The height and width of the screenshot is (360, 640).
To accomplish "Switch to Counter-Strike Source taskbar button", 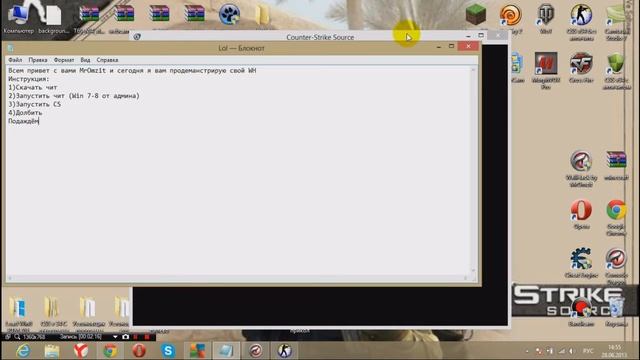I will pos(284,351).
